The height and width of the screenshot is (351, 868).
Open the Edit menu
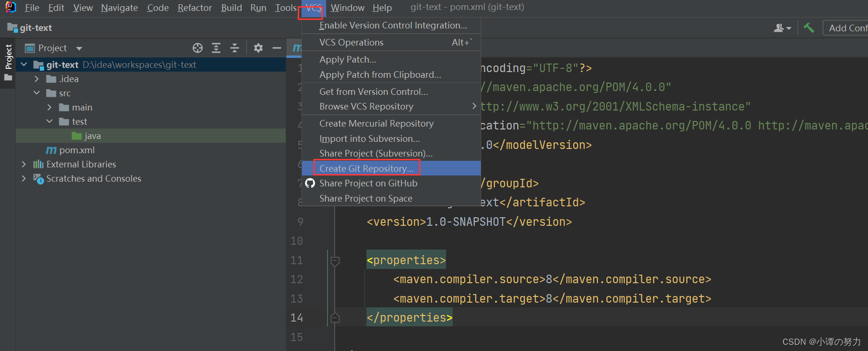coord(56,8)
